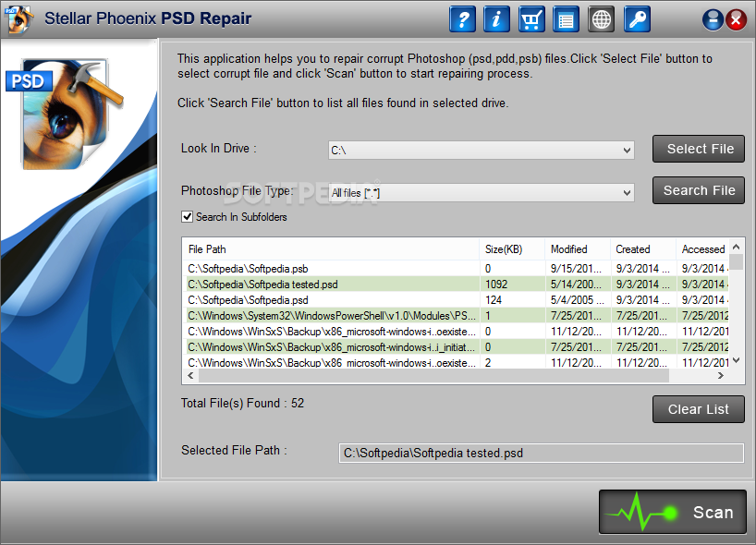Click scroll up arrow of file list
756x545 pixels.
(x=737, y=247)
